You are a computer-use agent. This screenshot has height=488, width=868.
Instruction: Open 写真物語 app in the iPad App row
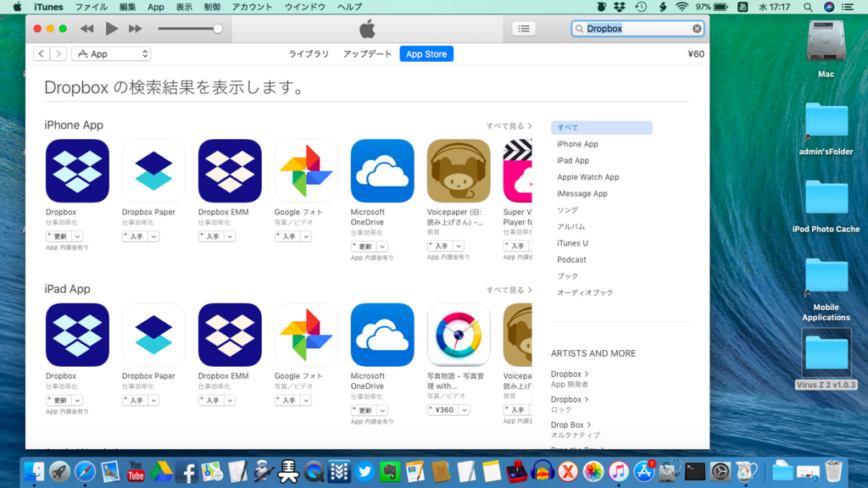point(459,335)
